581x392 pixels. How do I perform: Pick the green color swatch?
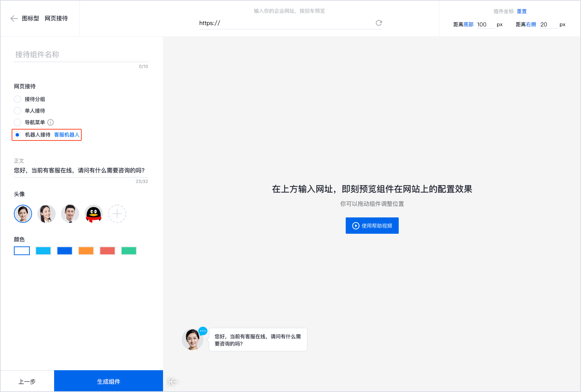tap(129, 251)
